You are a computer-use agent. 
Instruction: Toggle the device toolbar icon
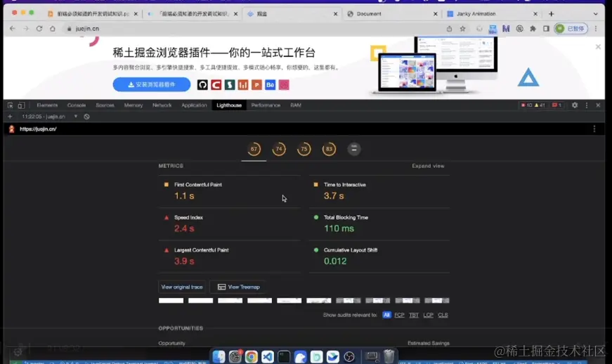[x=21, y=105]
